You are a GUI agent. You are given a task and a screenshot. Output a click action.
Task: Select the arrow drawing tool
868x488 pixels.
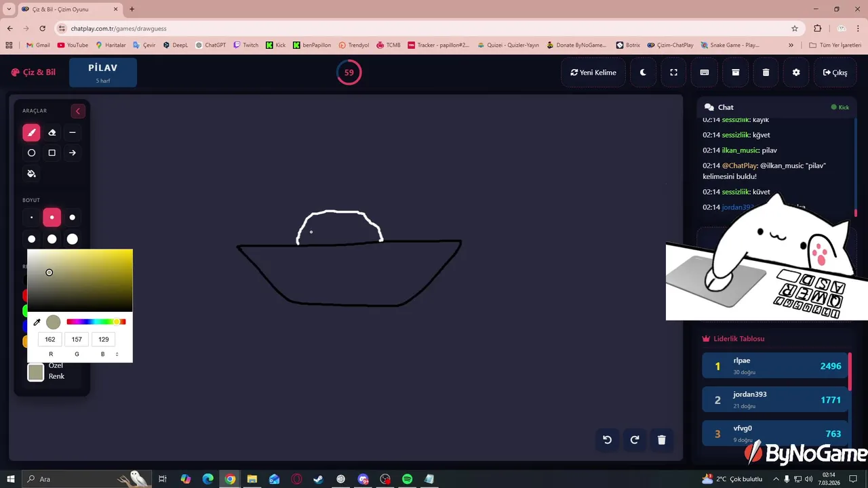[73, 153]
